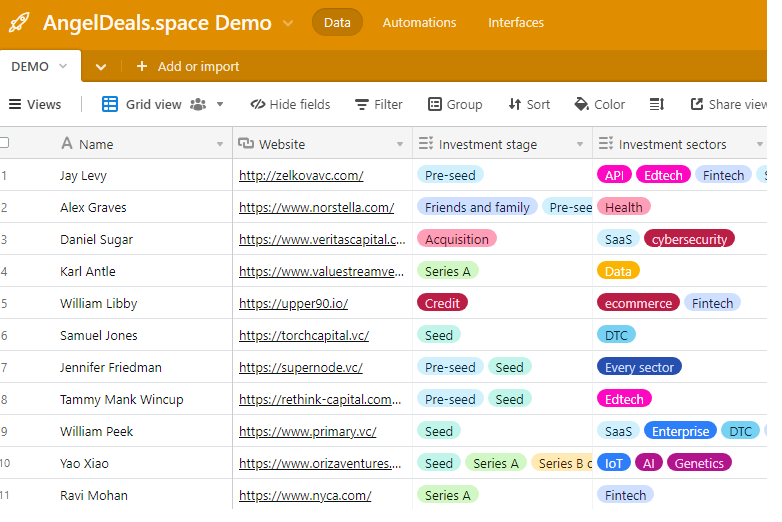Click the Credit stage tag
The height and width of the screenshot is (522, 782).
pyautogui.click(x=442, y=303)
